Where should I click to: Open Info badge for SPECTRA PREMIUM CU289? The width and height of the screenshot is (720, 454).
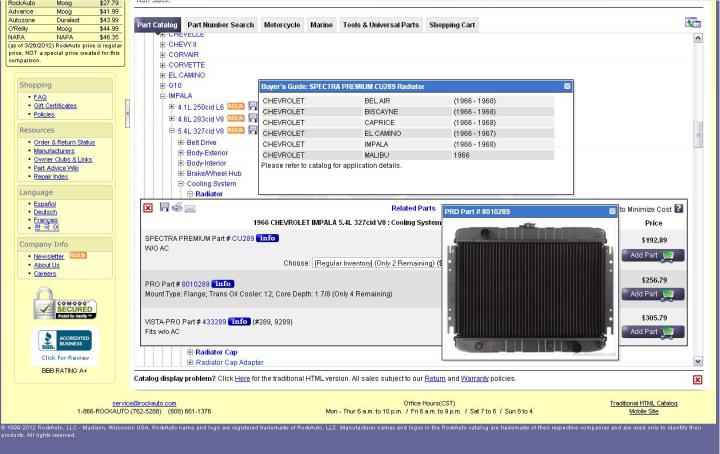(267, 238)
